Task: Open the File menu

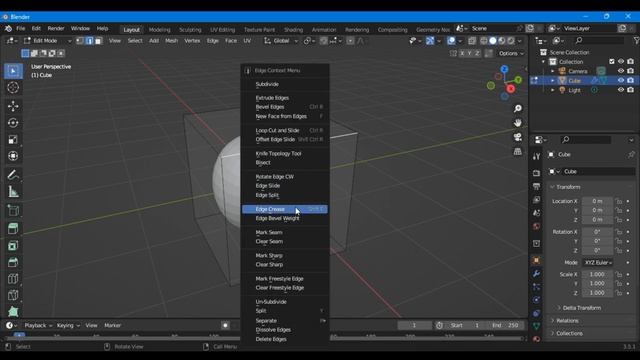Action: coord(20,29)
